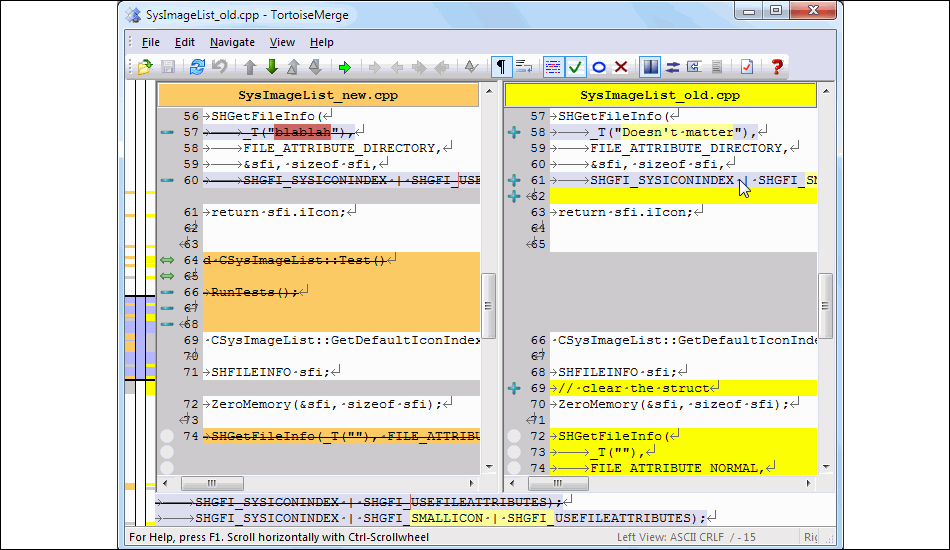This screenshot has height=550, width=950.
Task: Click the SysImageList_new.cpp pane header
Action: [318, 95]
